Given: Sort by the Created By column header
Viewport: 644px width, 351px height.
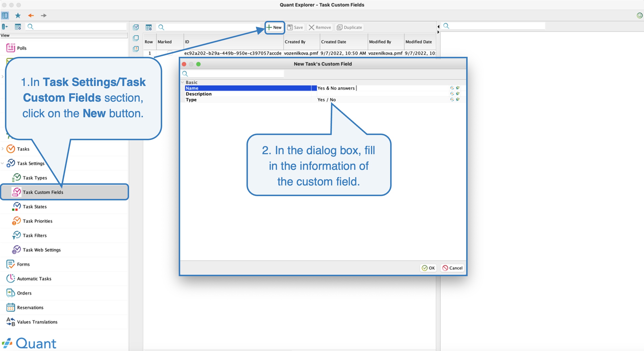Looking at the screenshot, I should coord(301,42).
